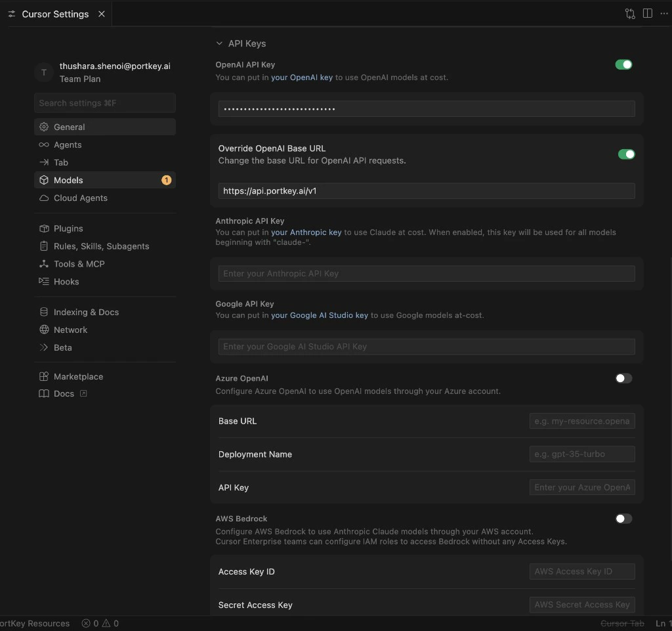The width and height of the screenshot is (672, 631).
Task: Go to Plugins settings
Action: [105, 228]
